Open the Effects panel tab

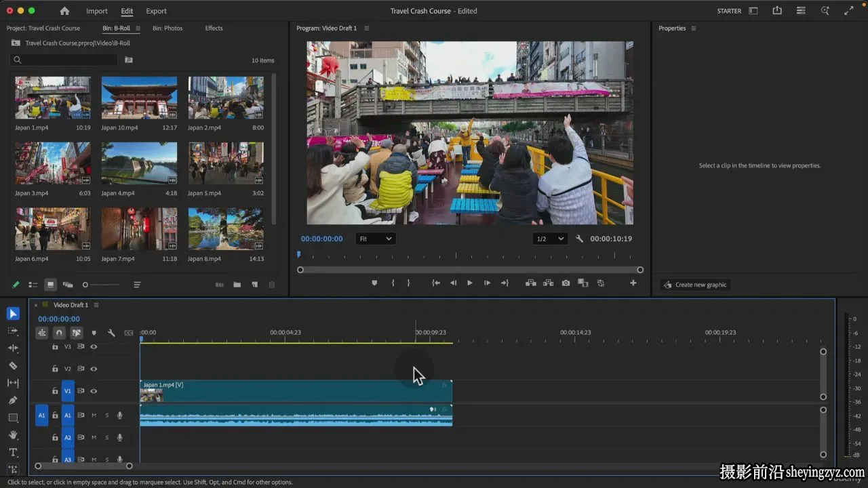[214, 28]
